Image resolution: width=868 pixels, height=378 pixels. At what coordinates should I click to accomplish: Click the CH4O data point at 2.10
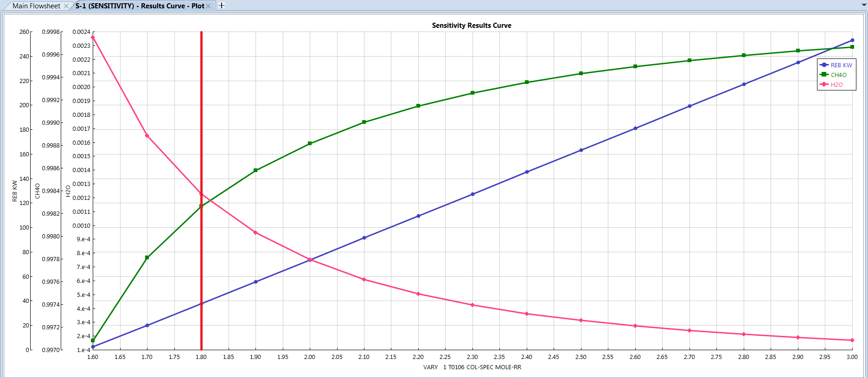[x=364, y=122]
